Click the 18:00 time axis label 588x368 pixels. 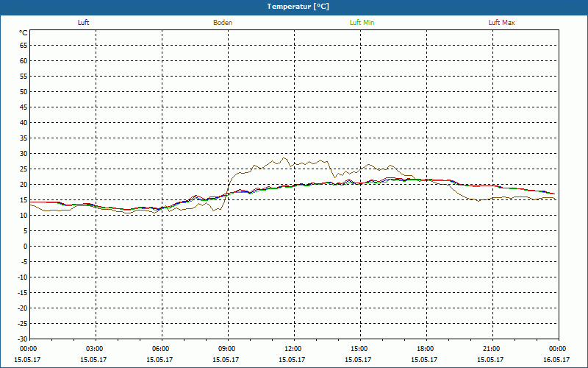[426, 349]
